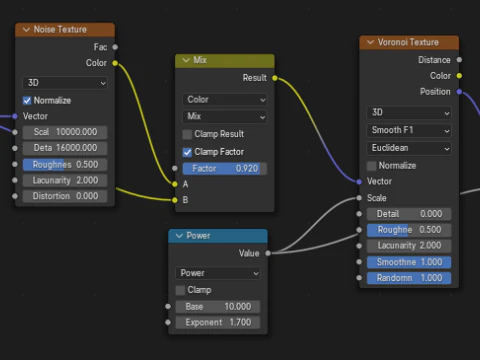This screenshot has height=360, width=480.
Task: Click the Noise Texture Roughness 0.500 slider
Action: 65,165
